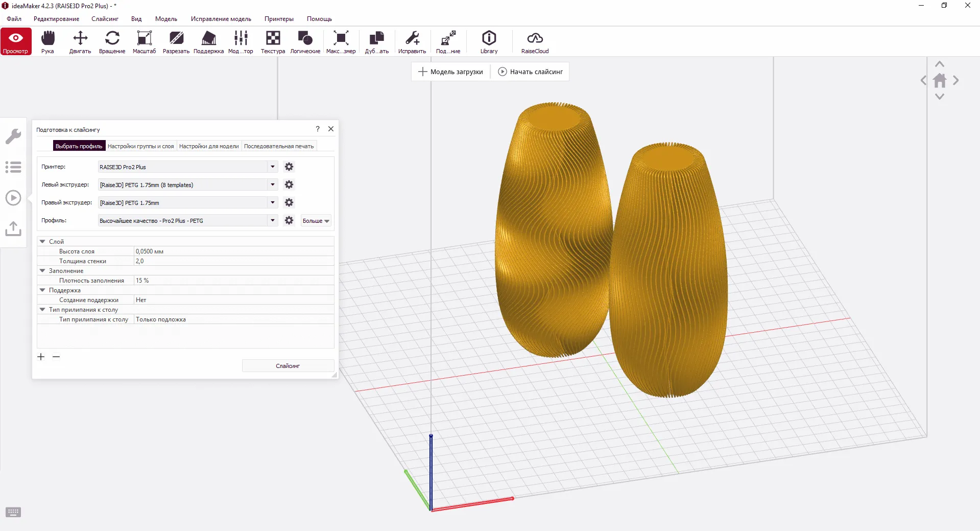980x531 pixels.
Task: Collapse the Слой settings group
Action: point(43,241)
